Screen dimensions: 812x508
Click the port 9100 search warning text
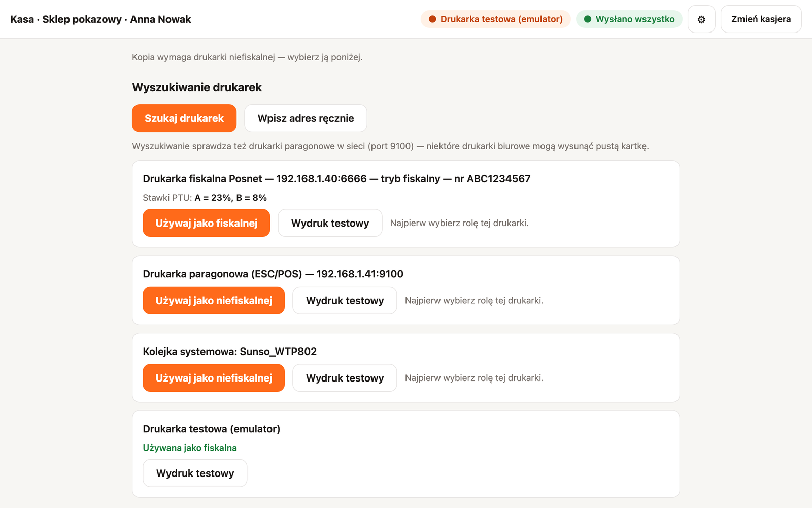click(390, 146)
